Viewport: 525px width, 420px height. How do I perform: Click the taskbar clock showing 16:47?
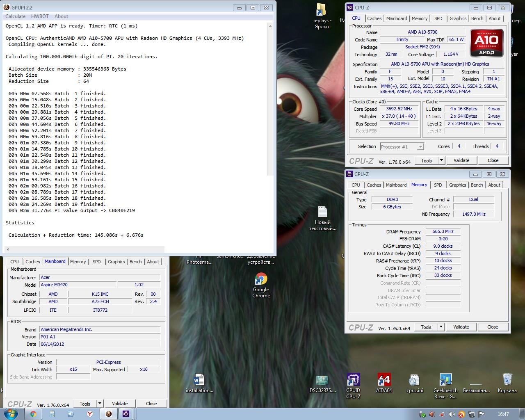(503, 414)
